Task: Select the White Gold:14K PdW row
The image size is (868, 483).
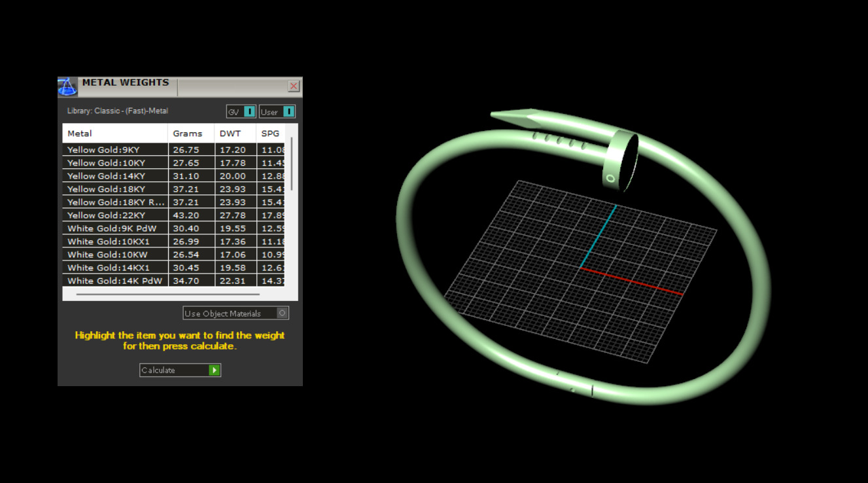Action: pos(173,281)
